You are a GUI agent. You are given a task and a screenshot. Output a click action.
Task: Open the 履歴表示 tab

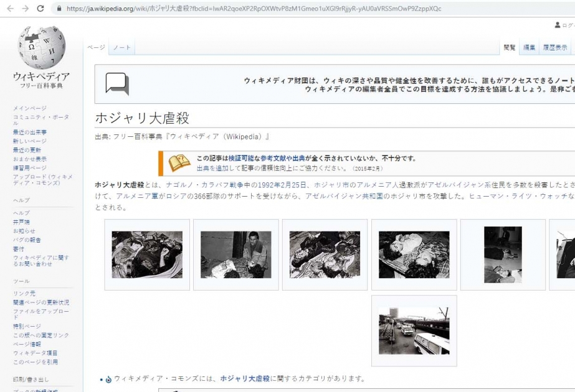click(555, 47)
